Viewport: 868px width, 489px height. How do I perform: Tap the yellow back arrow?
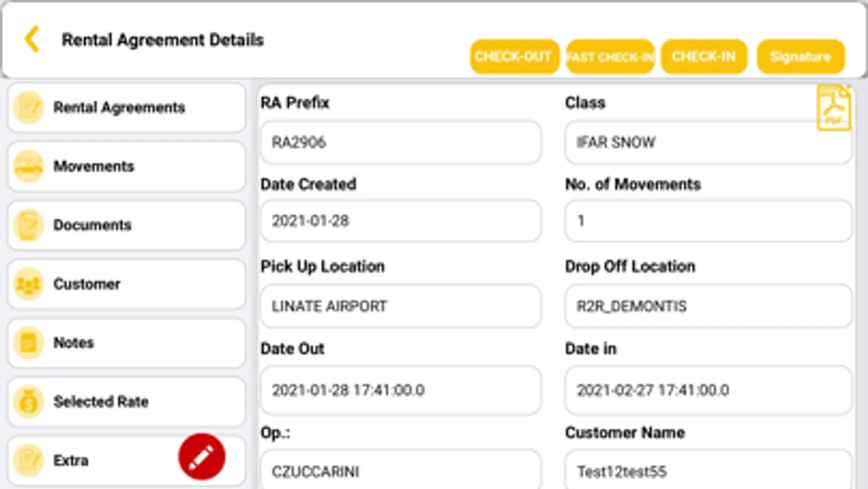32,39
